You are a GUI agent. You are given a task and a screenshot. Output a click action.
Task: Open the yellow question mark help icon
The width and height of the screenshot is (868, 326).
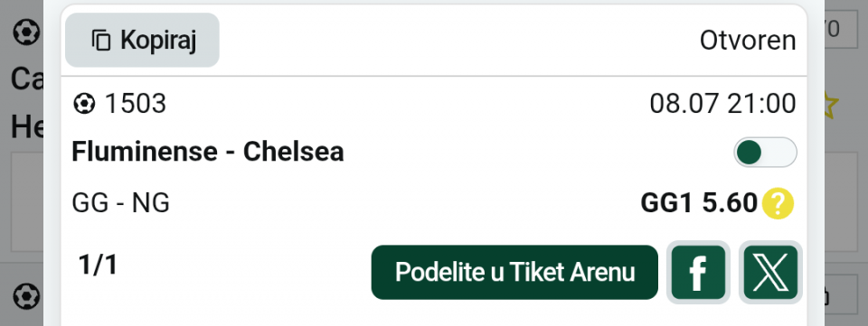778,204
